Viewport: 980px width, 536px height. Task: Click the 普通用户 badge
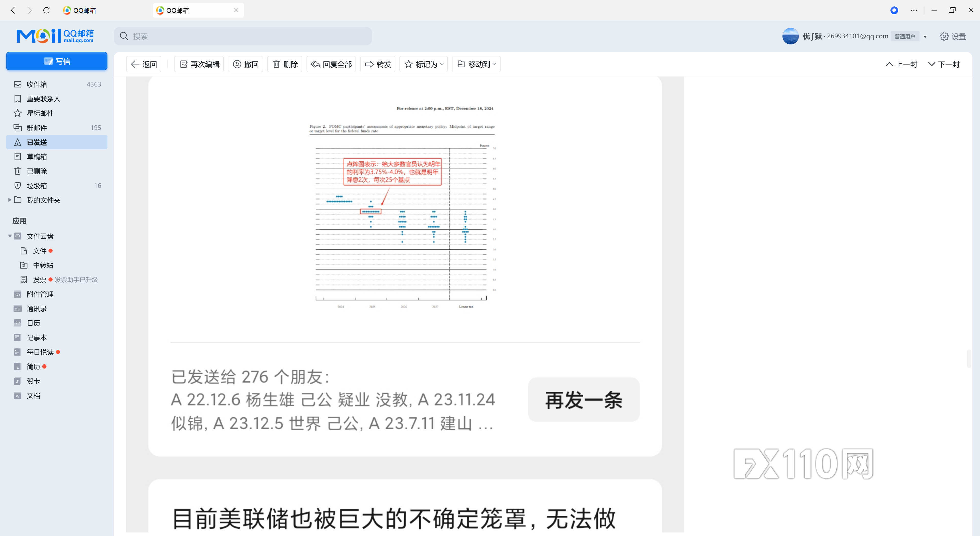tap(905, 36)
